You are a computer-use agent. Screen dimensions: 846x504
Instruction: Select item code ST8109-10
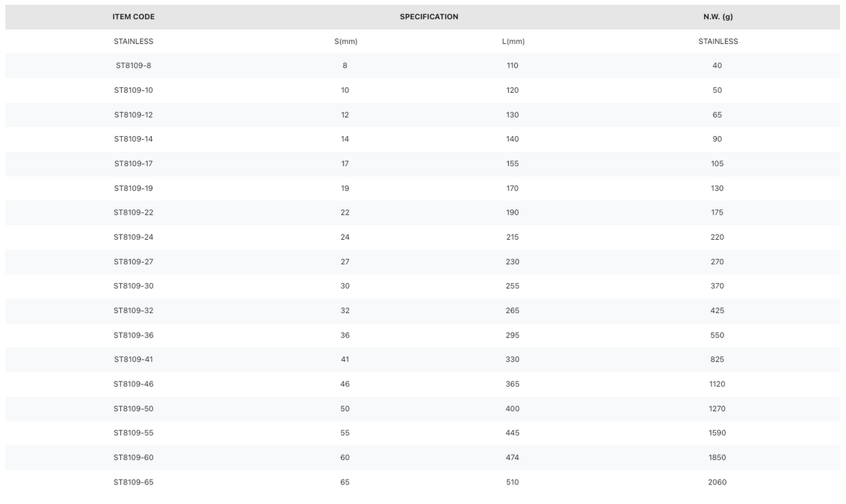[x=133, y=90]
